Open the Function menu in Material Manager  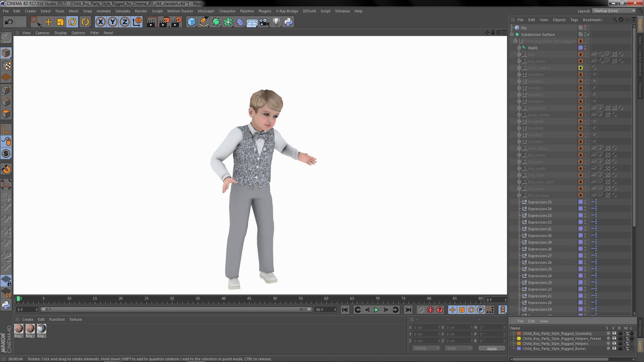click(57, 319)
